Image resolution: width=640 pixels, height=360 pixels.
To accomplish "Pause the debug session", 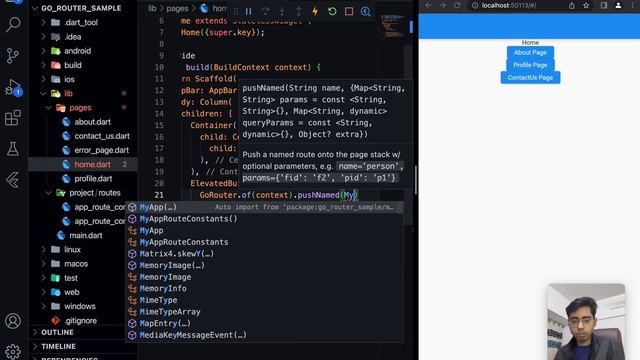I will click(248, 11).
